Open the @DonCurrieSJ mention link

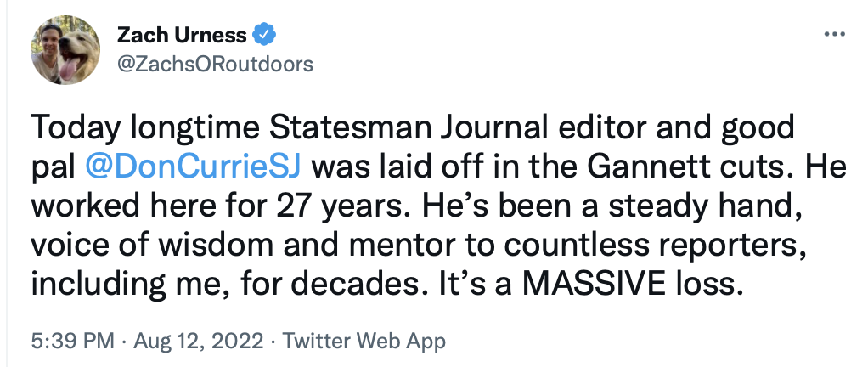click(199, 165)
